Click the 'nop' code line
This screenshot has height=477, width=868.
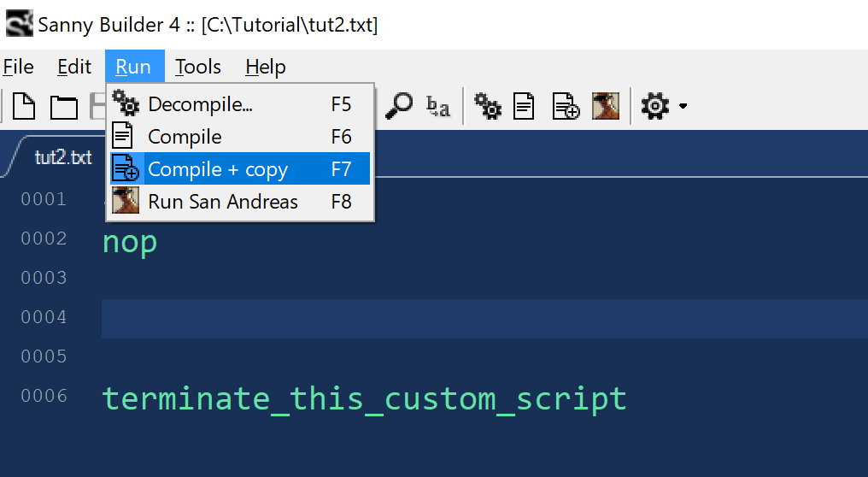[130, 243]
